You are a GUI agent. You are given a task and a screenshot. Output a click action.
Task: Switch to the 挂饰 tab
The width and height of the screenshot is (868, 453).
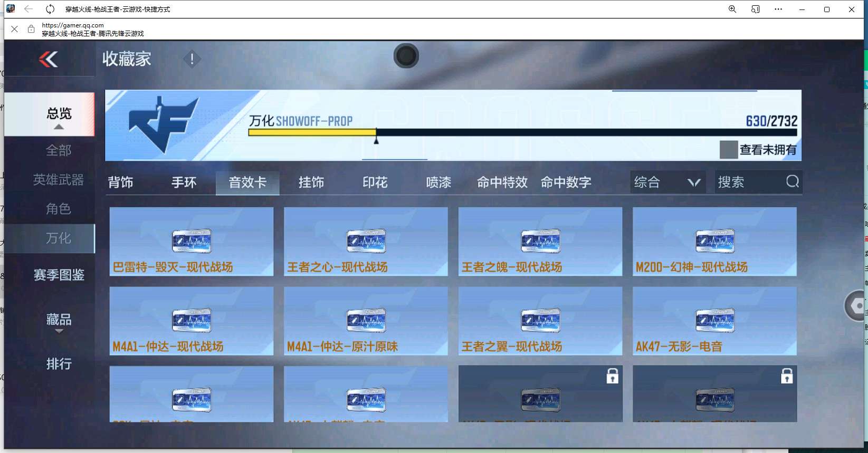tap(311, 182)
